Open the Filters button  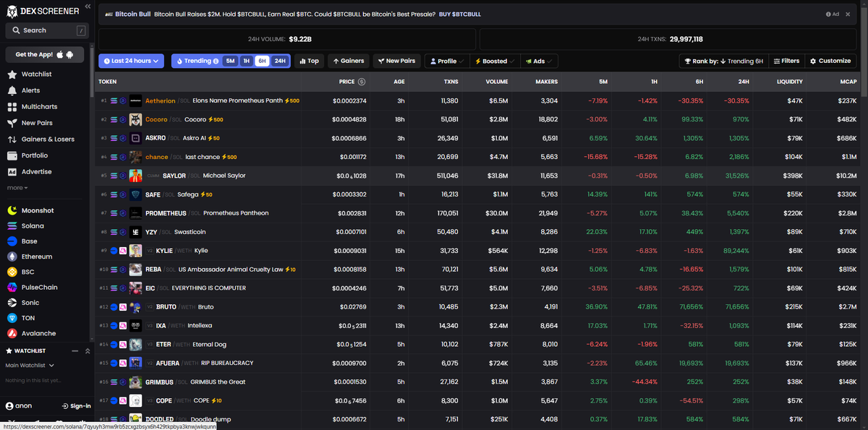(x=786, y=61)
